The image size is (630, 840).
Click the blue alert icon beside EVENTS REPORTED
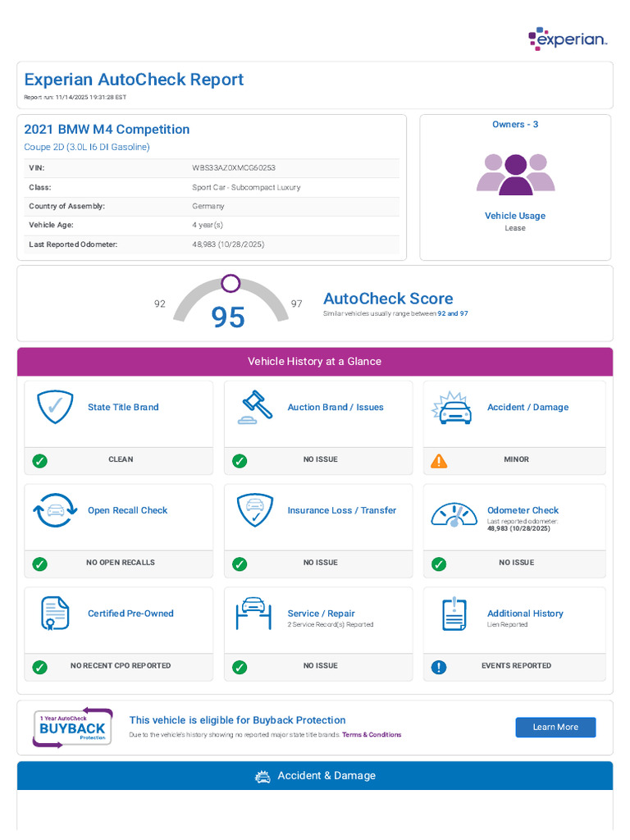coord(439,667)
